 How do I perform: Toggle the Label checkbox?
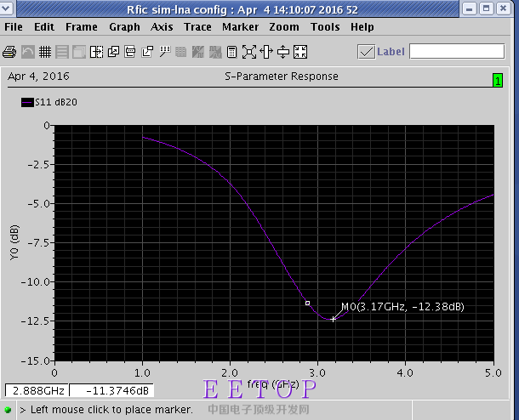tap(367, 52)
